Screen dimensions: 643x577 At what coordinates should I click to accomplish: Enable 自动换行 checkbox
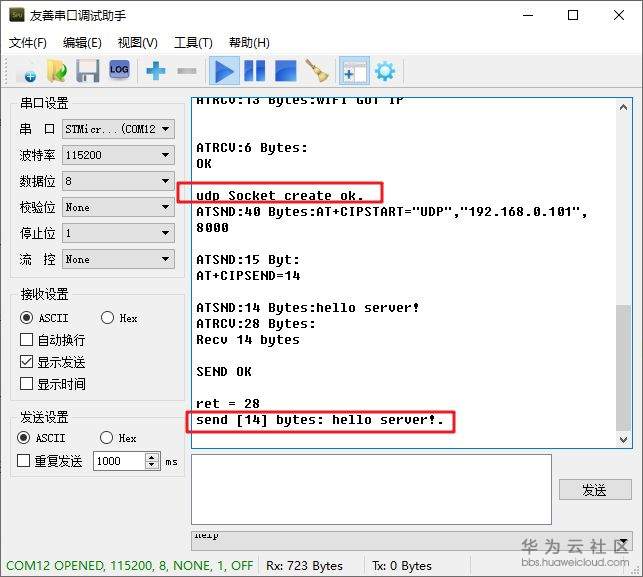(26, 340)
